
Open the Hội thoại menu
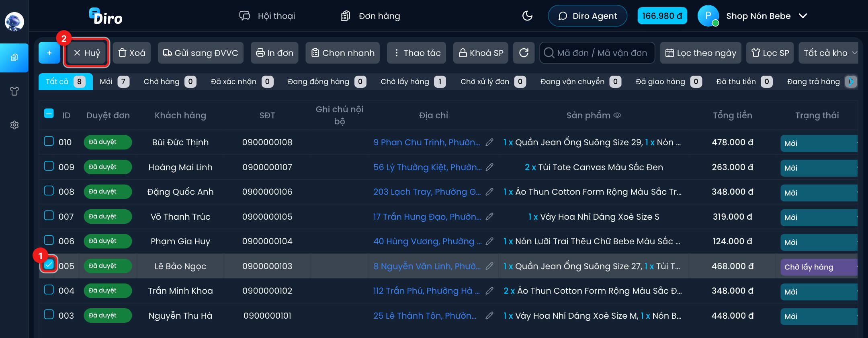point(267,16)
